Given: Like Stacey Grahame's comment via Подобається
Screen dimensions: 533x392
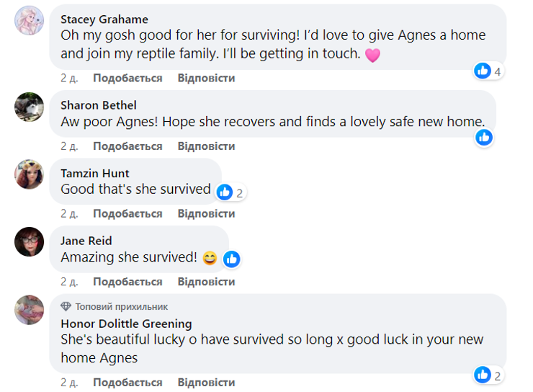Looking at the screenshot, I should 127,78.
